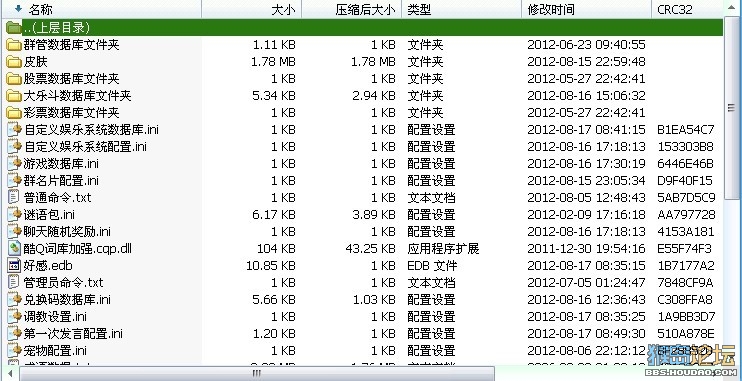The image size is (742, 381).
Task: Click the 酷Q词库加强.cqp.dll icon
Action: 15,248
